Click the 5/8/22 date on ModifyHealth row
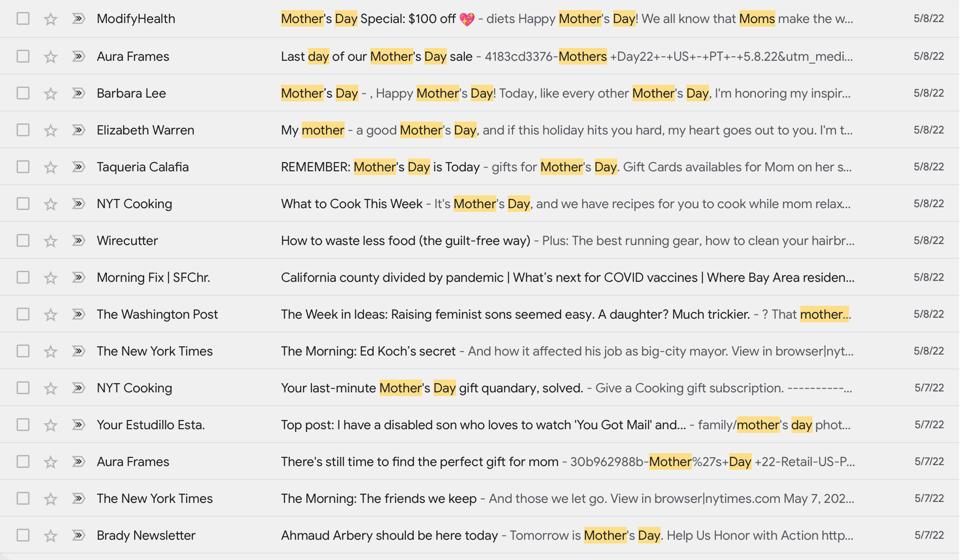Screen dimensions: 960x560 (x=929, y=19)
